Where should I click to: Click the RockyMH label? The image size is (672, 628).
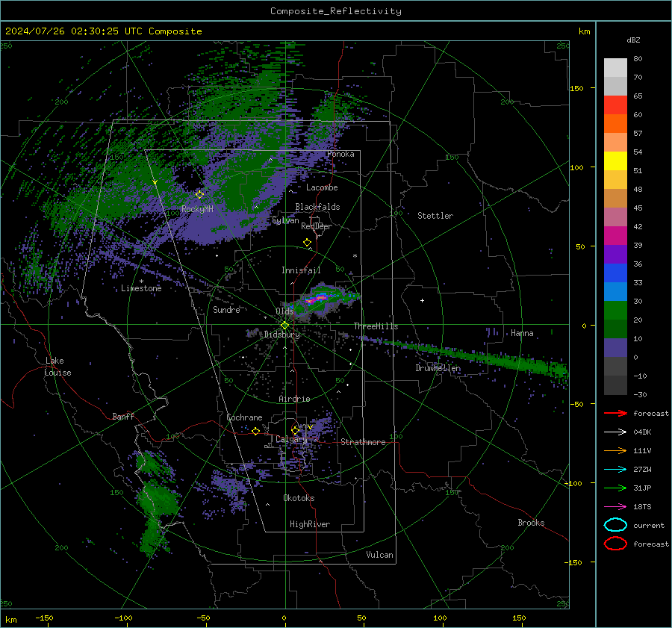(x=197, y=209)
